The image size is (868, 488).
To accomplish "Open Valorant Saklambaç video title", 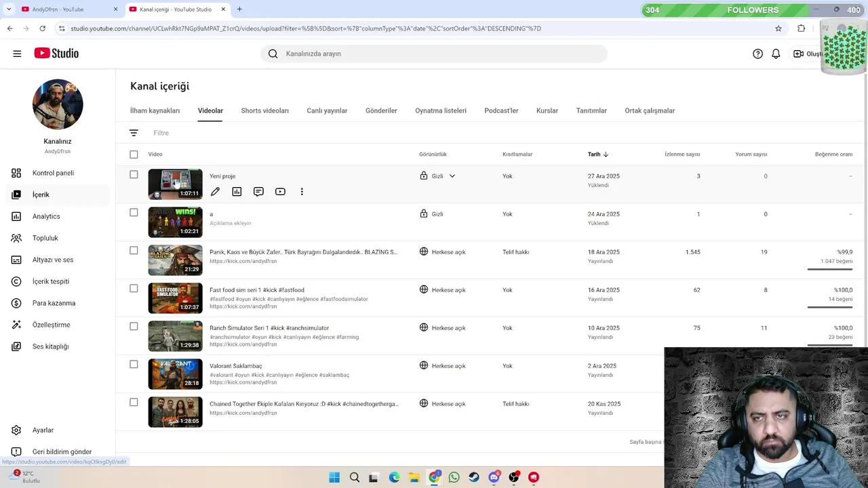I will [235, 366].
